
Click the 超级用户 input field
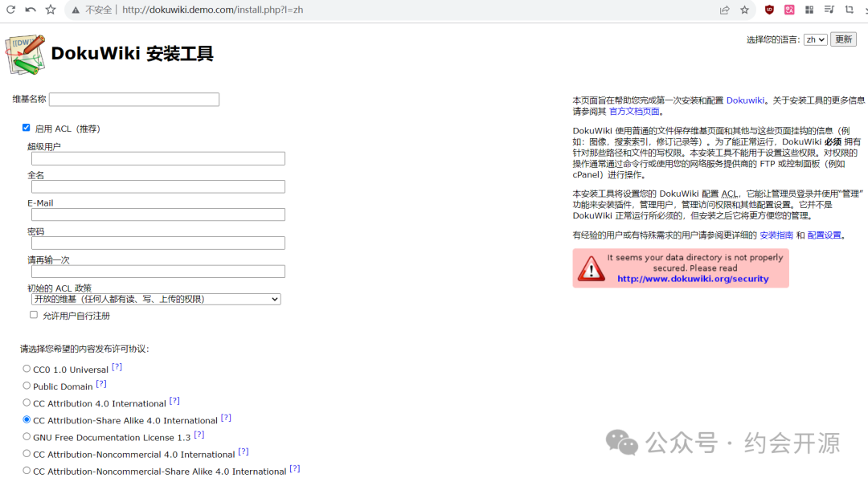158,159
